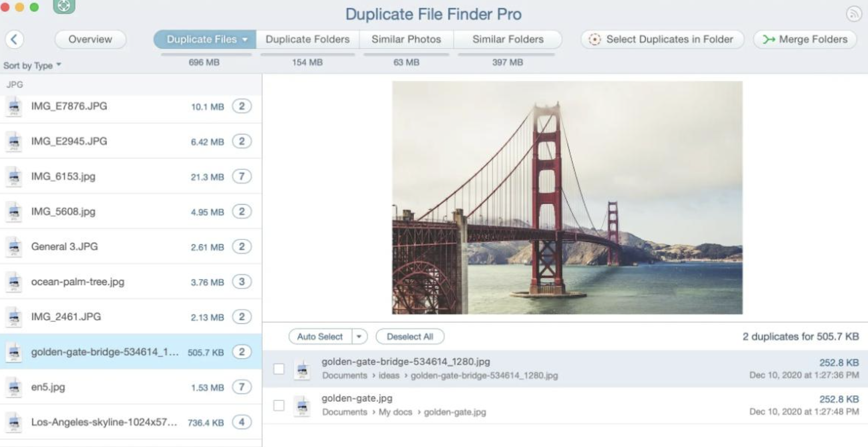Click the file icon beside IMG_E7876.JPG
The width and height of the screenshot is (868, 447).
14,106
